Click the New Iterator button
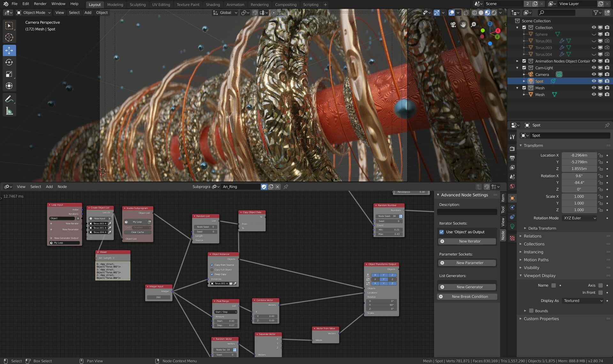This screenshot has width=613, height=364. tap(467, 241)
